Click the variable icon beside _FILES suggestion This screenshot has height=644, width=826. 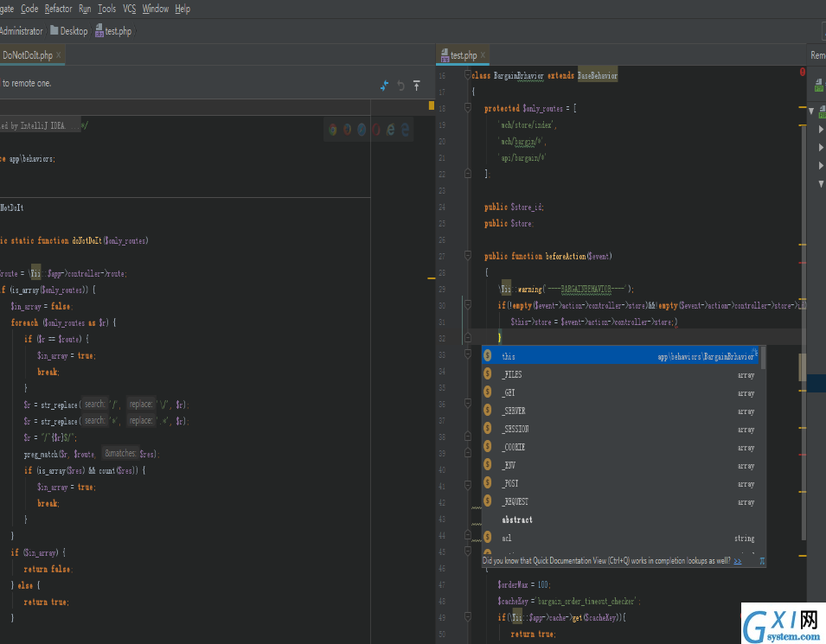[488, 374]
